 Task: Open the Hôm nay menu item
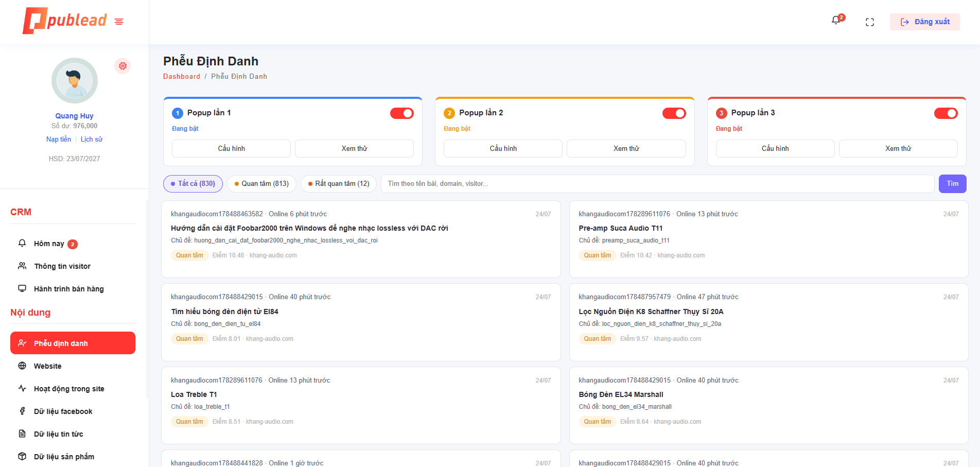(x=73, y=244)
